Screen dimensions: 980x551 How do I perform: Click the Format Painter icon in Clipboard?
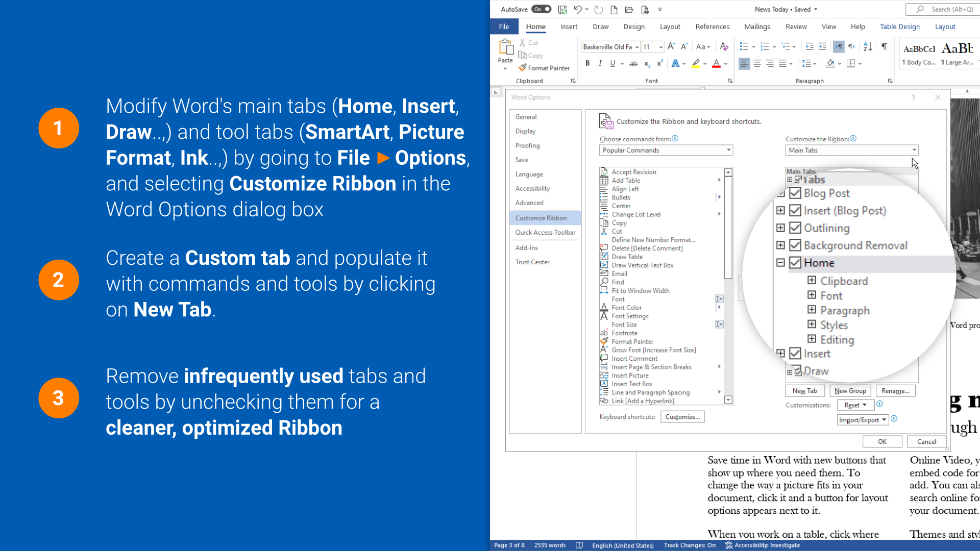click(522, 68)
